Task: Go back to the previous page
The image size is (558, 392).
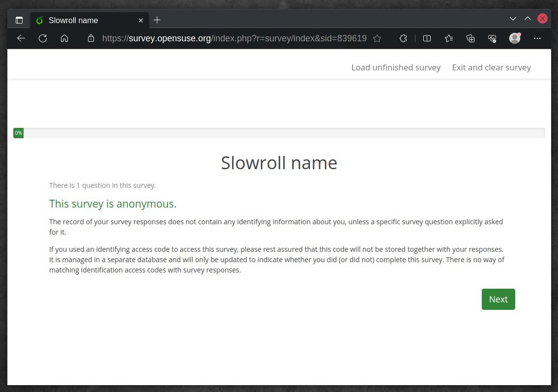Action: 21,38
